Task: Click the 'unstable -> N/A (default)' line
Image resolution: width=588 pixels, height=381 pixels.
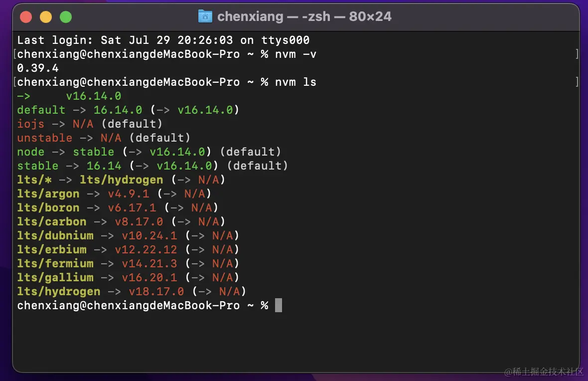Action: 104,138
